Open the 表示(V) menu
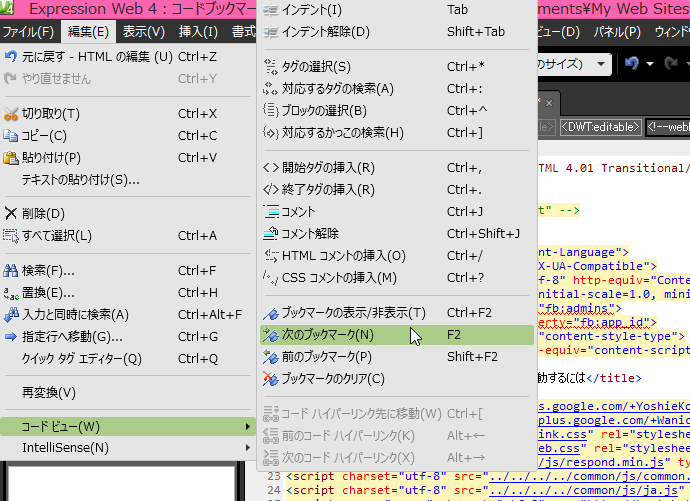 click(143, 32)
